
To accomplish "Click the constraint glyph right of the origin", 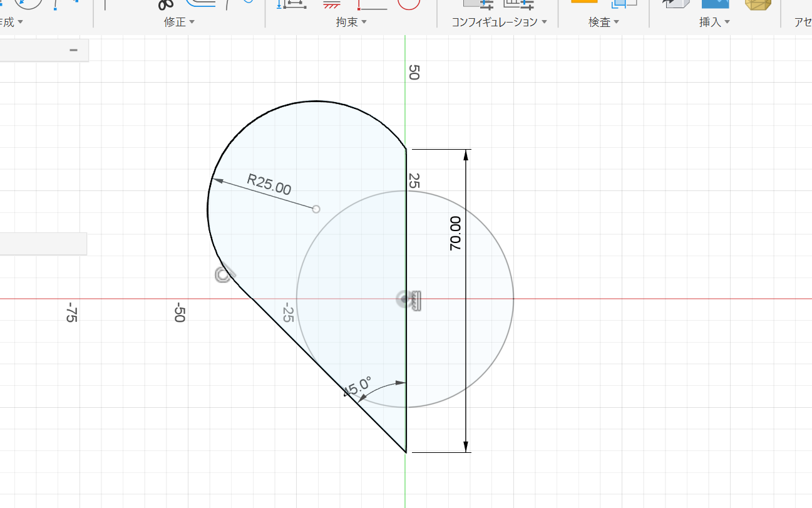I will [415, 301].
